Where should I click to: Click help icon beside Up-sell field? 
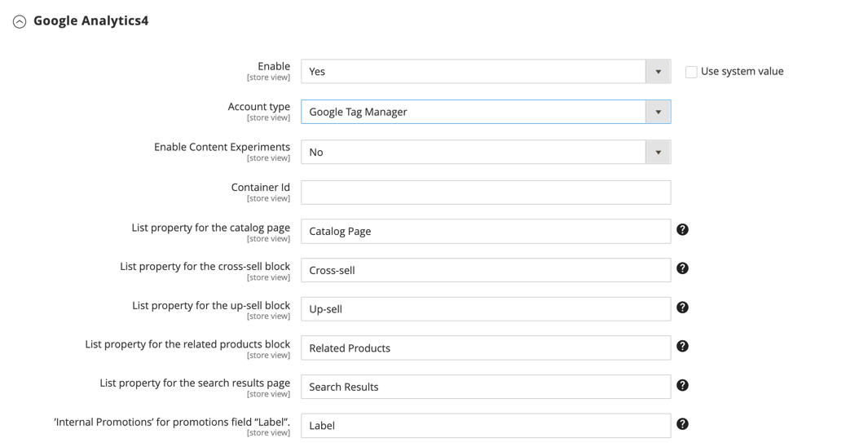click(x=682, y=308)
